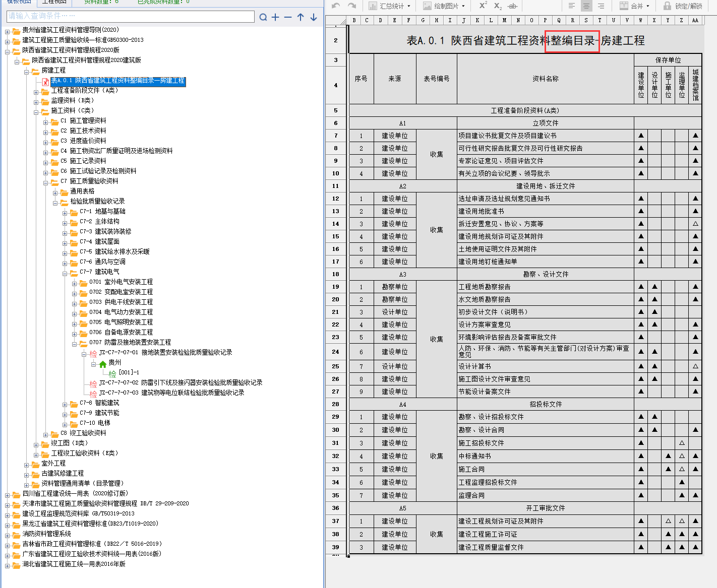Align cell text to the right
Viewport: 717px width, 588px height.
[x=601, y=6]
